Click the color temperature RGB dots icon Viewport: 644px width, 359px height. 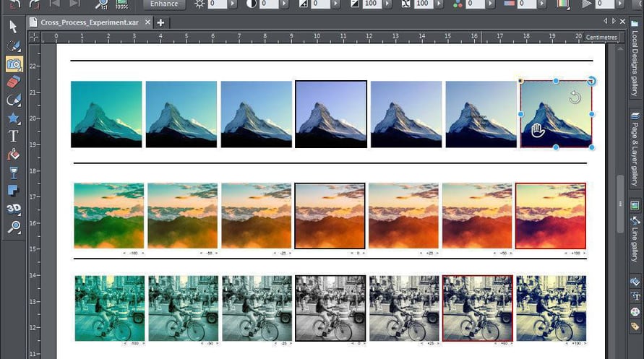click(458, 4)
